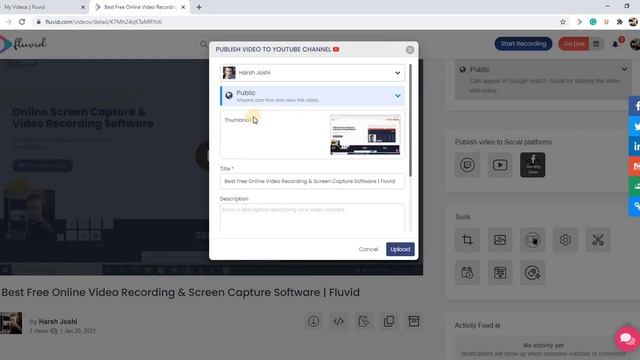
Task: Select the Trim scissors tool
Action: (x=598, y=240)
